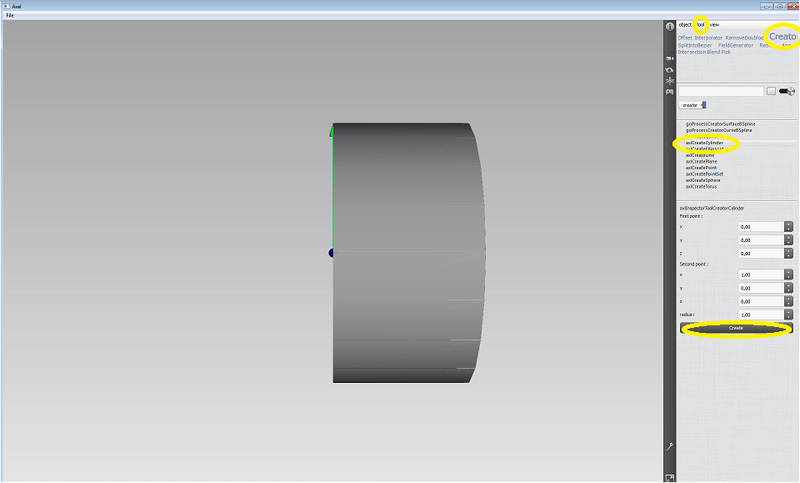Select the Interpolator tag
This screenshot has height=483, width=800.
(x=709, y=38)
